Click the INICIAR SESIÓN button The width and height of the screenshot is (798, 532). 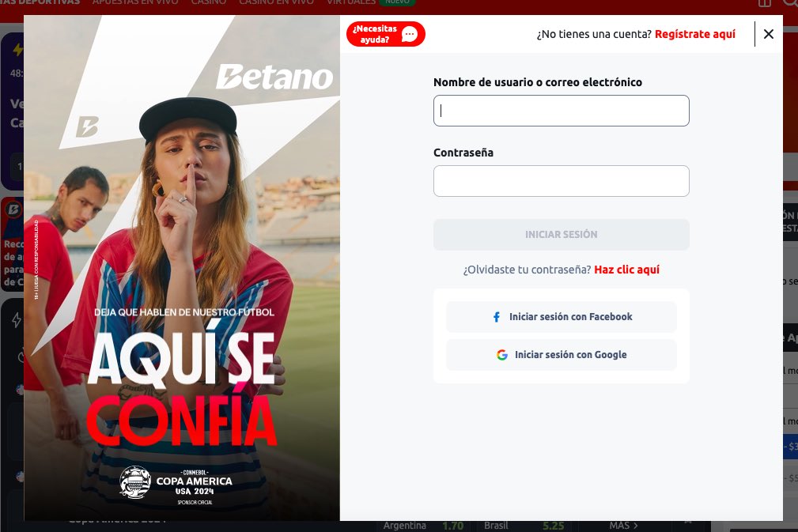coord(562,235)
